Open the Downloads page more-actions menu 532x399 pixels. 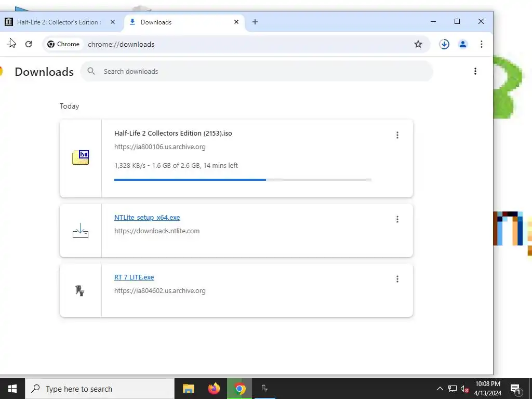click(475, 71)
